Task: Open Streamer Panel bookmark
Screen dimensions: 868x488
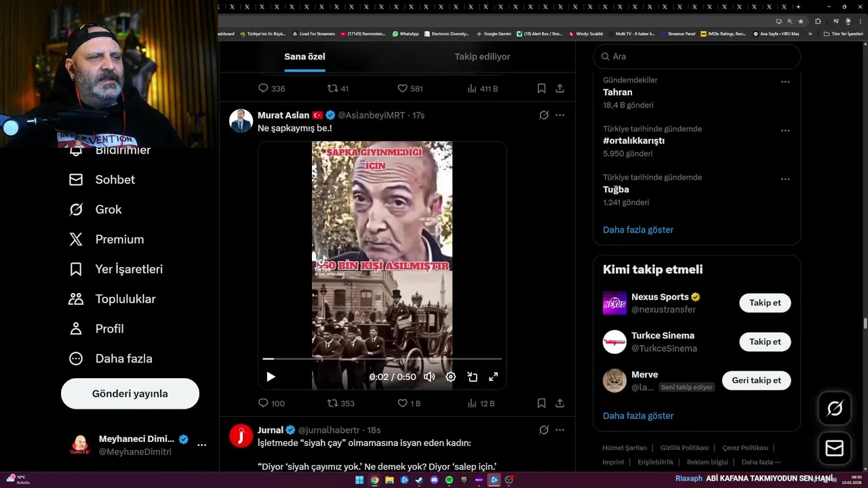Action: coord(677,33)
